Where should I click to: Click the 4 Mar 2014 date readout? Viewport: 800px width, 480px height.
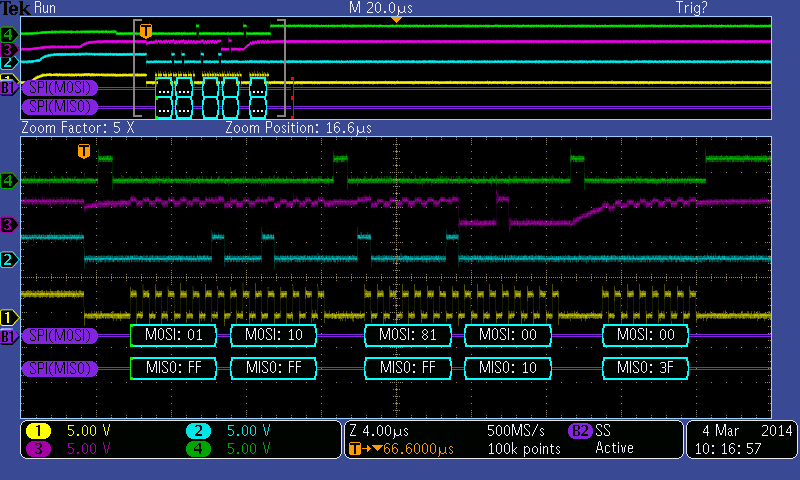(x=747, y=431)
